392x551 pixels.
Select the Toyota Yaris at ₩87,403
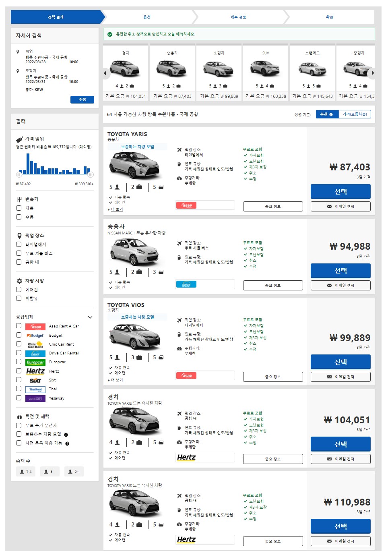[x=340, y=192]
